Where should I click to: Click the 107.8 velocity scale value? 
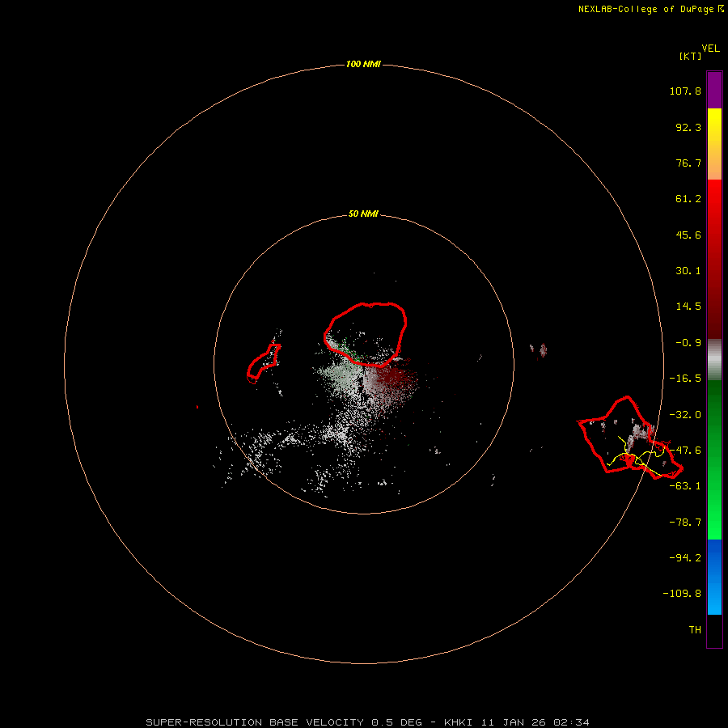(x=685, y=91)
